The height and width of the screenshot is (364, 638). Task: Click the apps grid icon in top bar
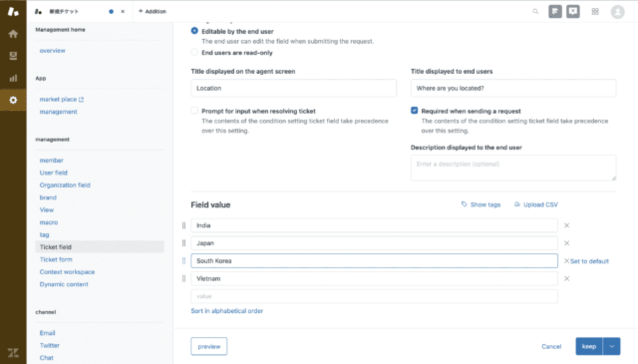click(596, 11)
